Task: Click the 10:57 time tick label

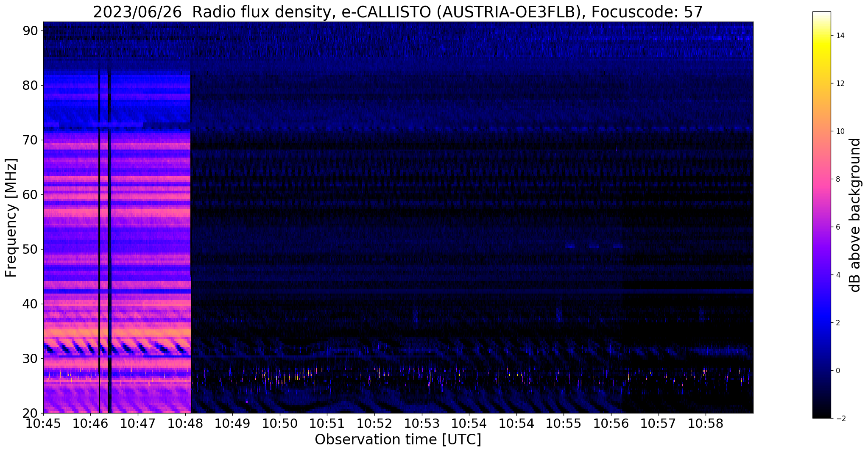Action: click(x=658, y=424)
